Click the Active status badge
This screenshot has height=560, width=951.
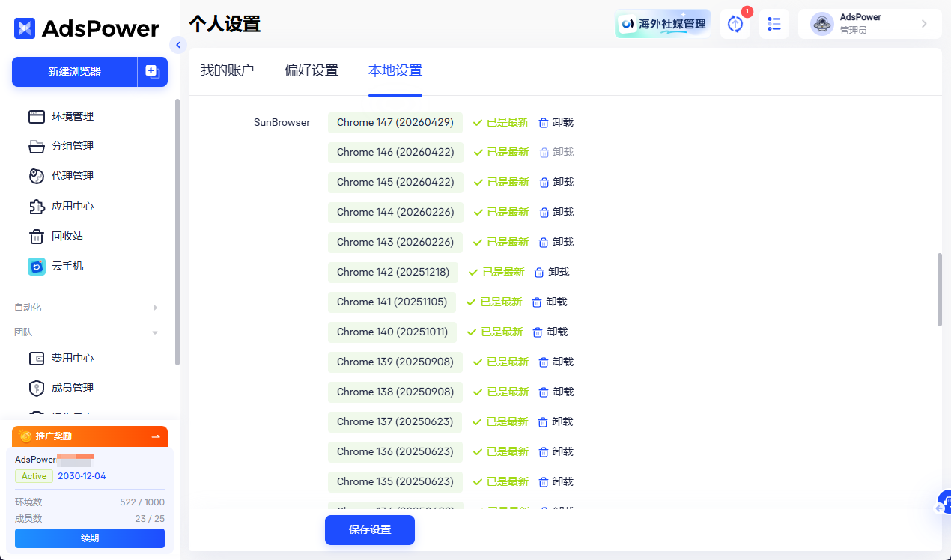click(34, 476)
